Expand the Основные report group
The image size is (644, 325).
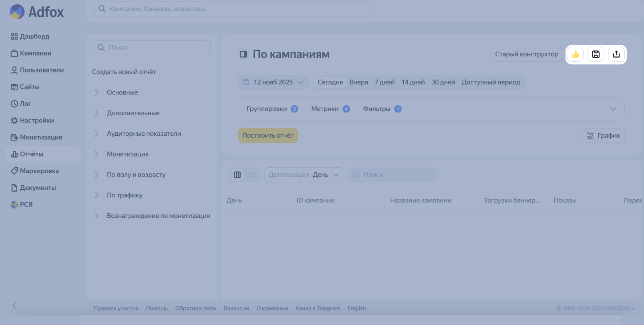(97, 92)
